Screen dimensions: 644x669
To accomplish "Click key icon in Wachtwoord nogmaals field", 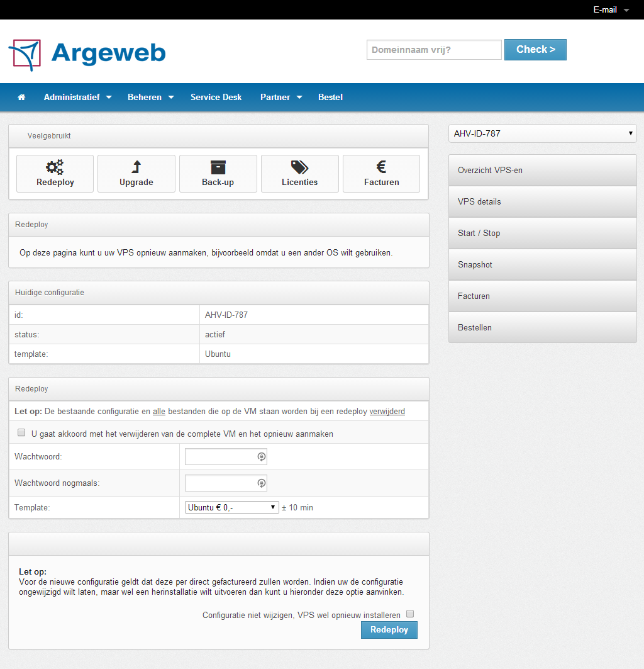I will click(x=261, y=483).
